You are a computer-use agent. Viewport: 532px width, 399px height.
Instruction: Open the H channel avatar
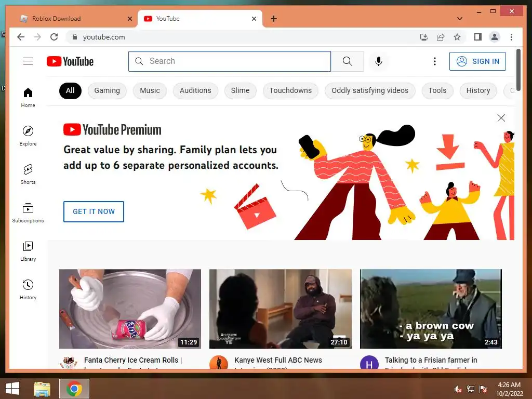[x=369, y=363]
